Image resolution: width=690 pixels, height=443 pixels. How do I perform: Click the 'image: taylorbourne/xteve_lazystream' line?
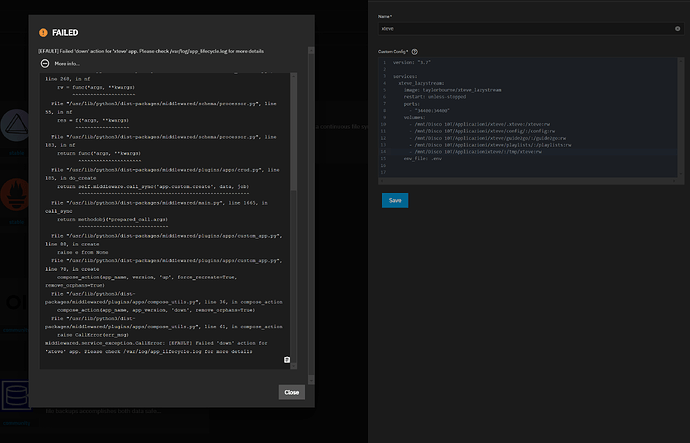452,90
